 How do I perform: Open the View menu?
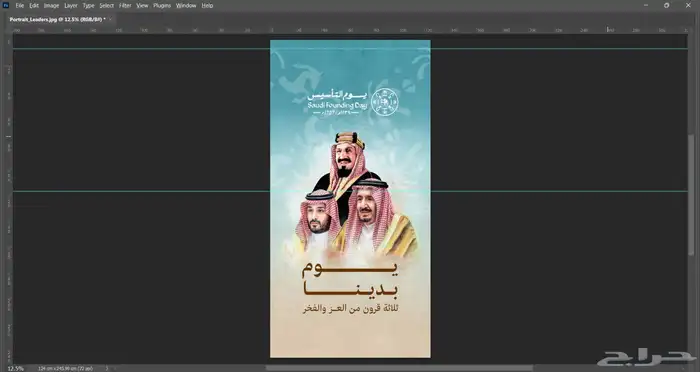[x=142, y=5]
